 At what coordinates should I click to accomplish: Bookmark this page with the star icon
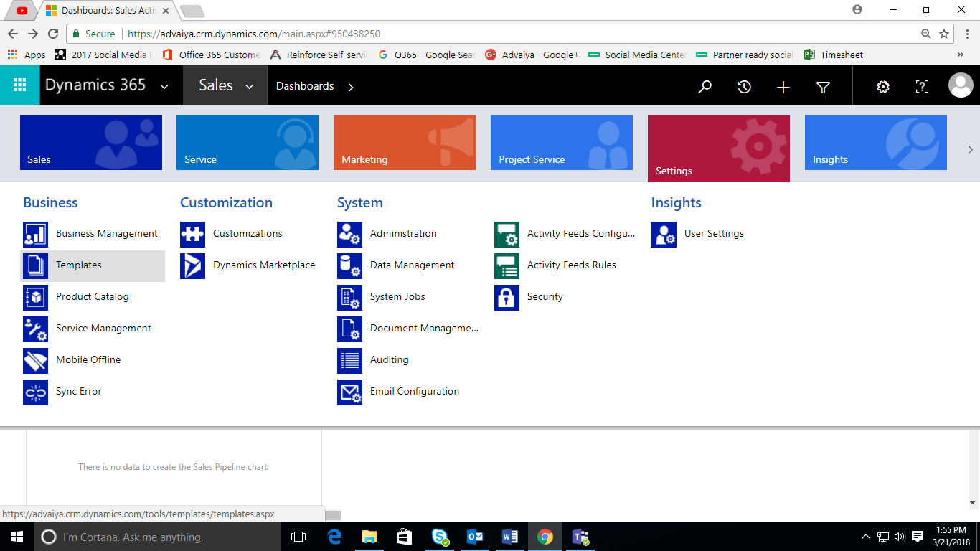pos(944,34)
